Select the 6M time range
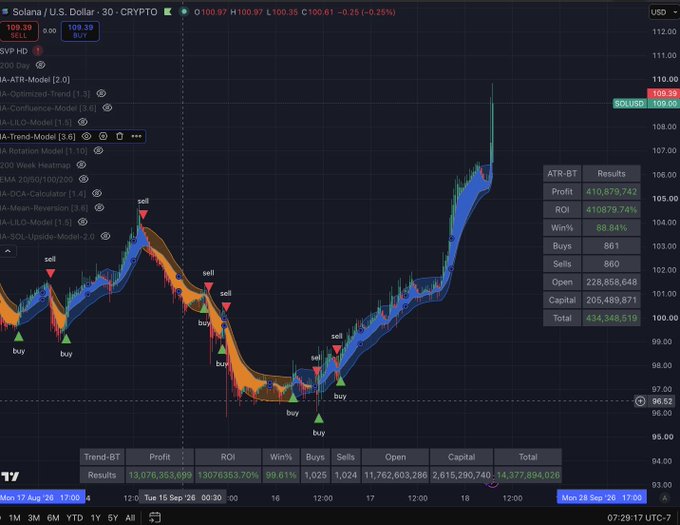The width and height of the screenshot is (680, 525). [53, 518]
